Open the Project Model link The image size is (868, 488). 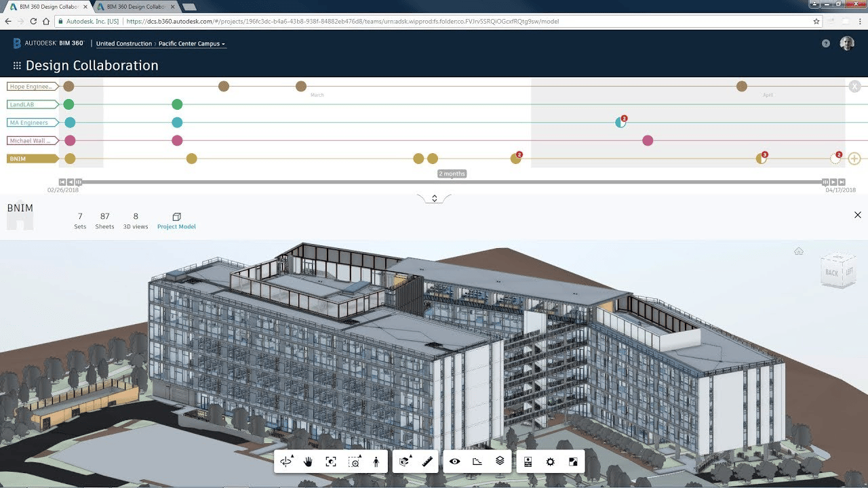point(176,222)
